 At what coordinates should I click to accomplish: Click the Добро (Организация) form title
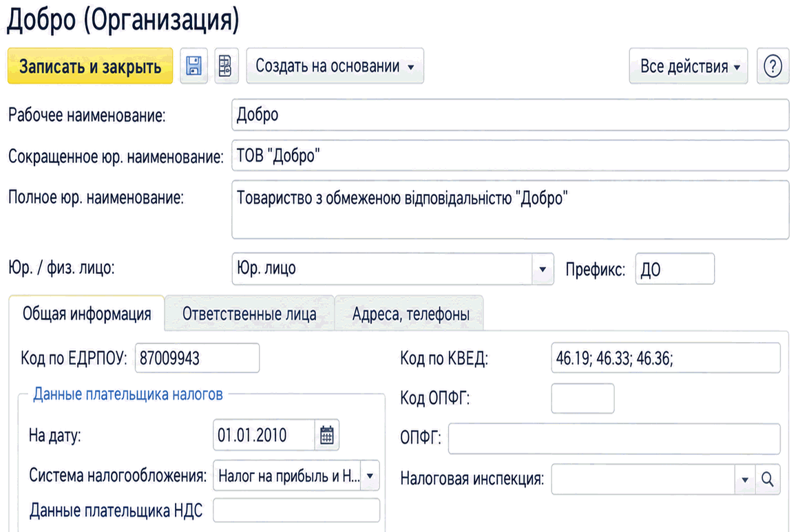123,21
